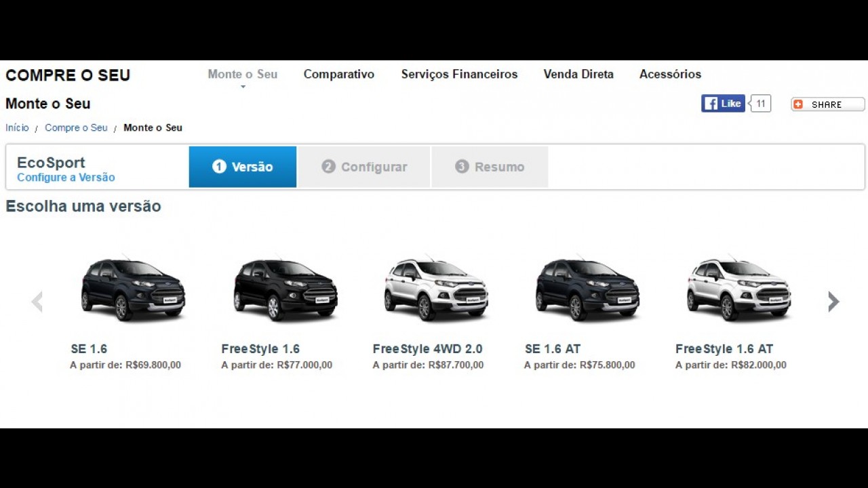Open Serviços Financeiros menu
The height and width of the screenshot is (488, 868).
(x=459, y=75)
